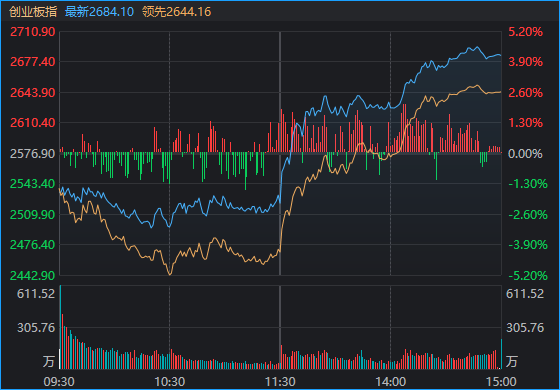The height and width of the screenshot is (390, 560).
Task: Click the 3.90% positive percent label
Action: 526,62
